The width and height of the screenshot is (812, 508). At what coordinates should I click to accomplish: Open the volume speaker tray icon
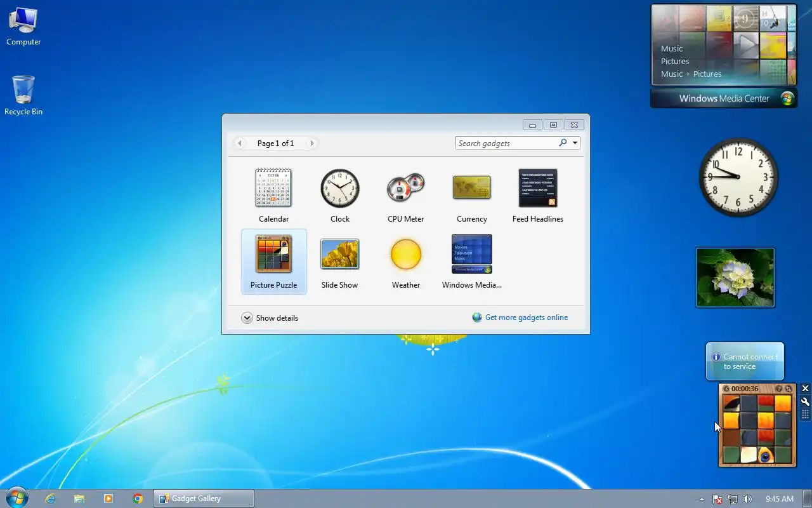point(748,499)
